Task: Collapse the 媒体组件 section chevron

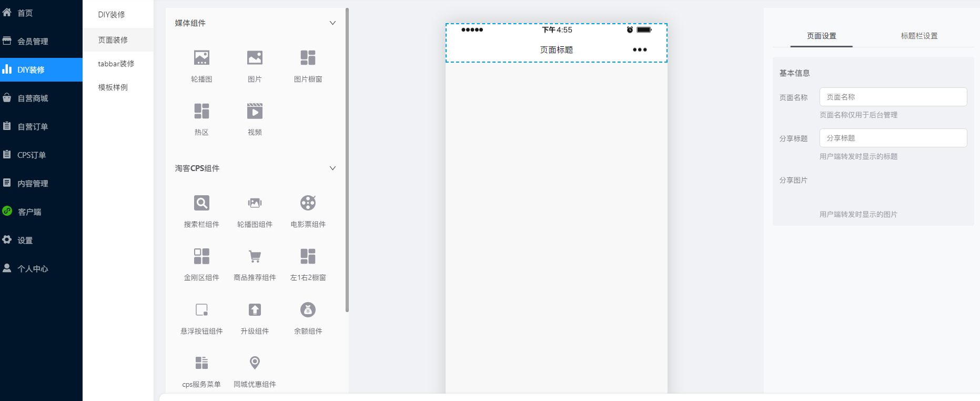Action: coord(332,23)
